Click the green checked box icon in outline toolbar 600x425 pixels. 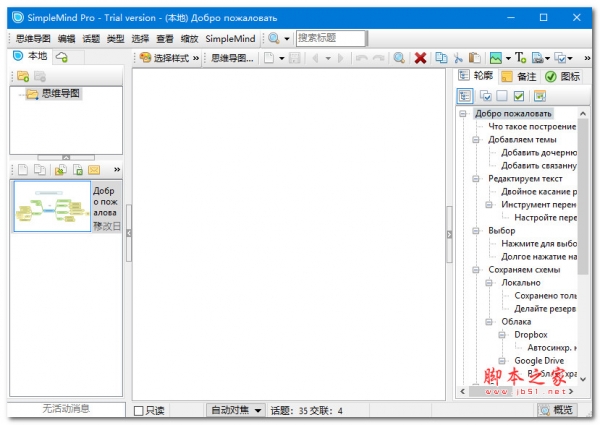click(519, 96)
